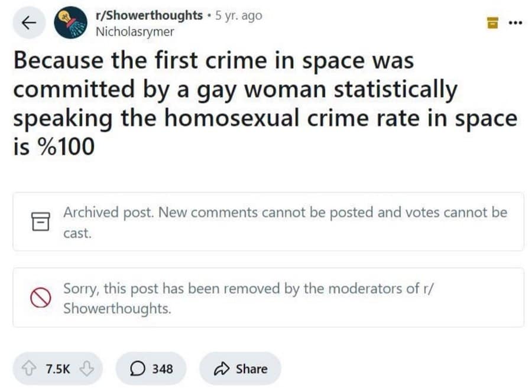The height and width of the screenshot is (392, 532).
Task: Downvote the post
Action: coord(86,369)
